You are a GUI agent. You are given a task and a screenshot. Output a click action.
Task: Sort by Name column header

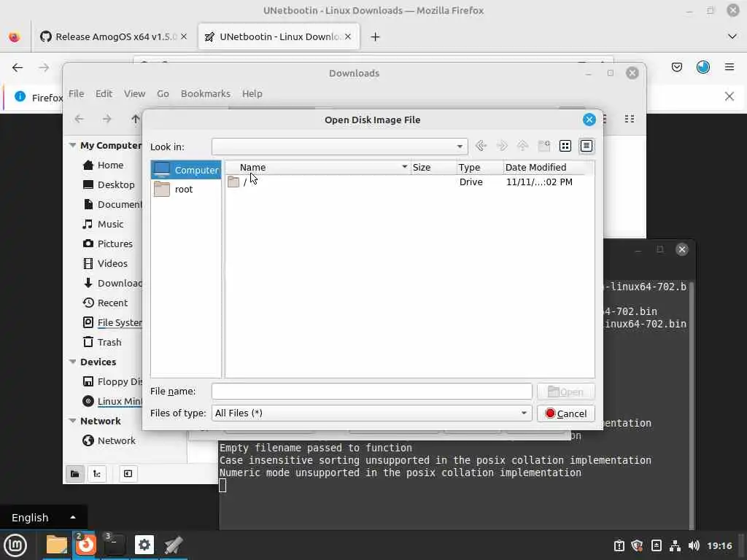click(x=317, y=167)
